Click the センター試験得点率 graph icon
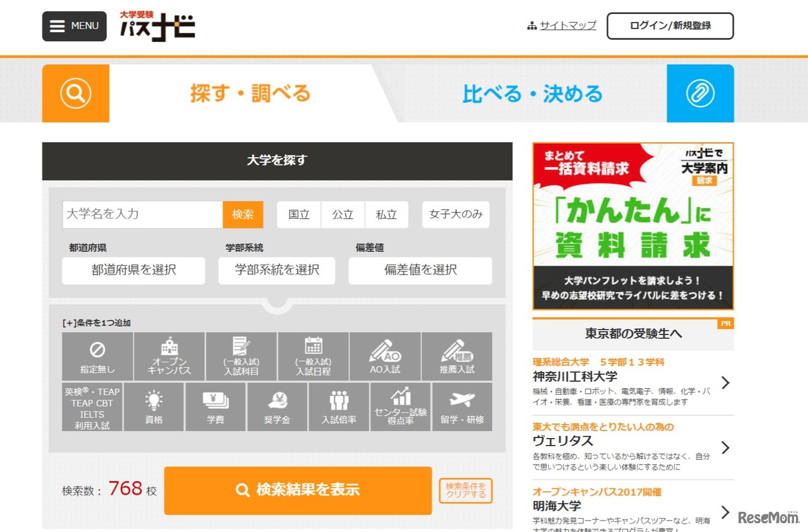Image resolution: width=808 pixels, height=532 pixels. [x=400, y=407]
